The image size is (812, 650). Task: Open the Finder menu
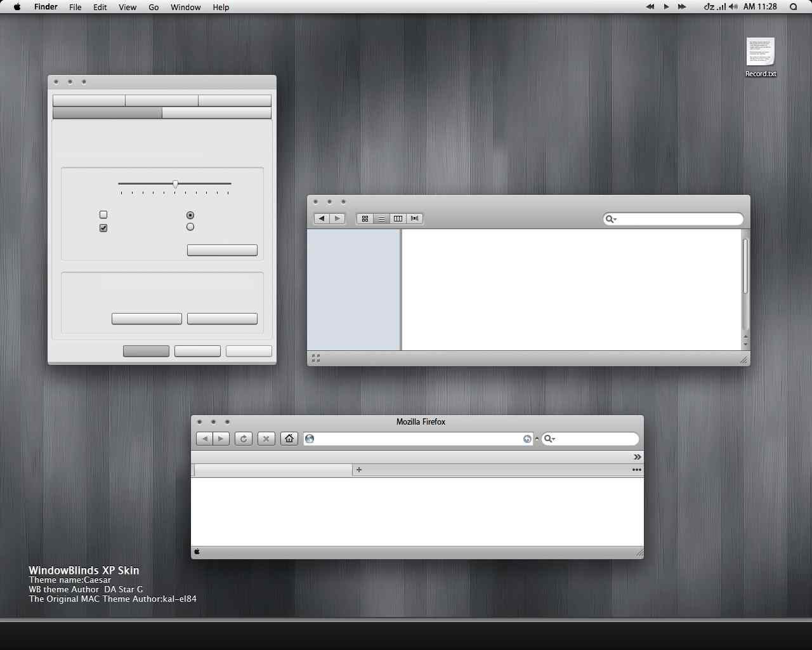point(46,7)
